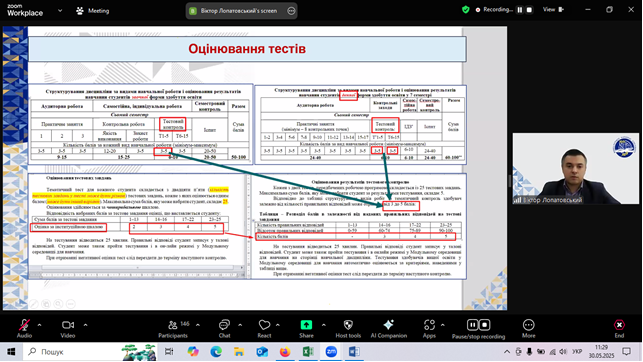Screen dimensions: 643x362
Task: Expand the Zoom Workplace dropdown chevron
Action: 60,11
